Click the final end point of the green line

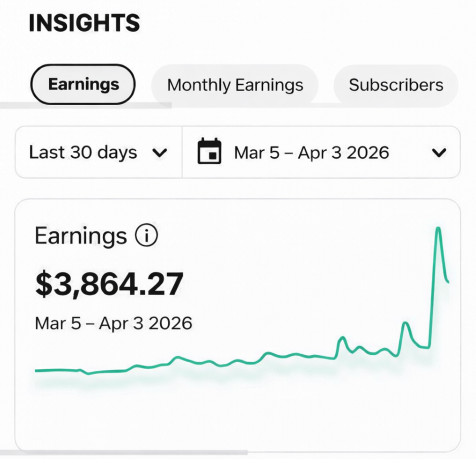[x=448, y=282]
